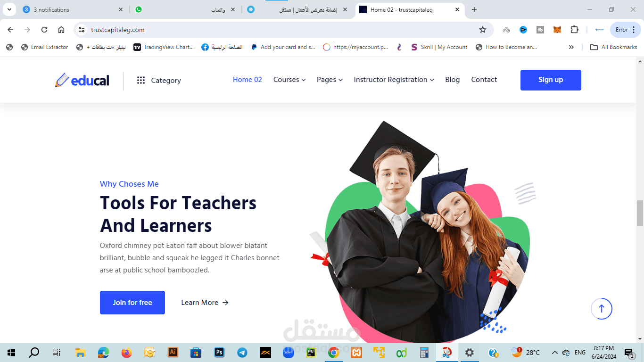Screen dimensions: 644x362
Task: Show hidden system tray icons
Action: [x=554, y=352]
